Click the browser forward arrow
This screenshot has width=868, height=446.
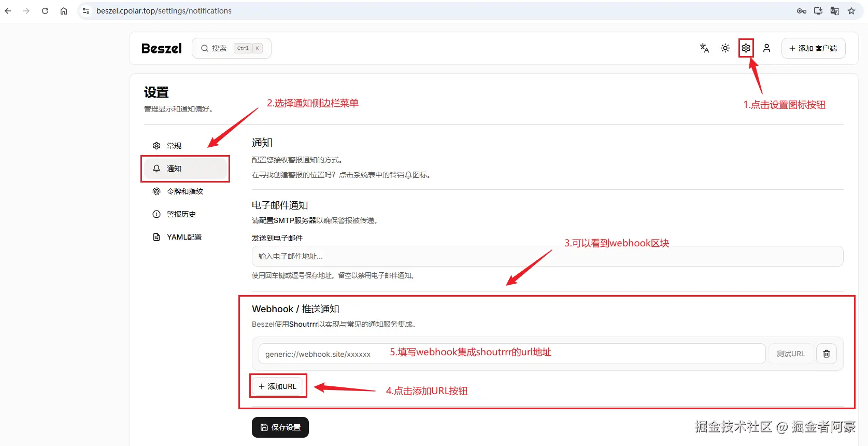26,11
